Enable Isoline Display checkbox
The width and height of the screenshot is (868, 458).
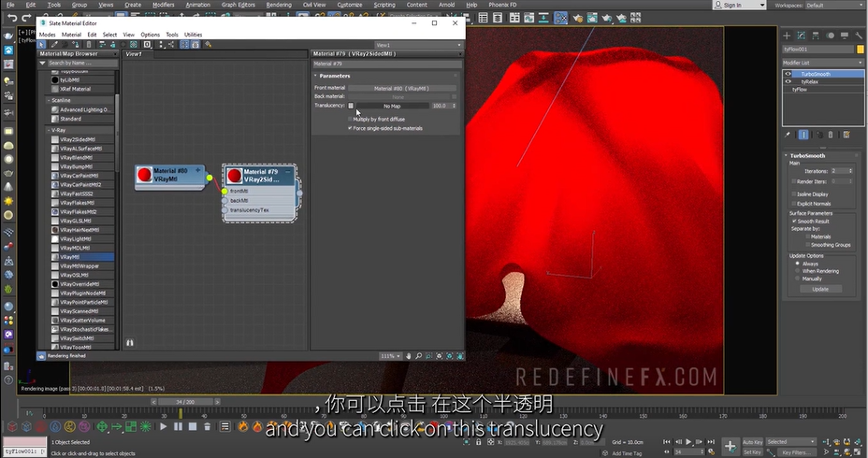pos(794,194)
